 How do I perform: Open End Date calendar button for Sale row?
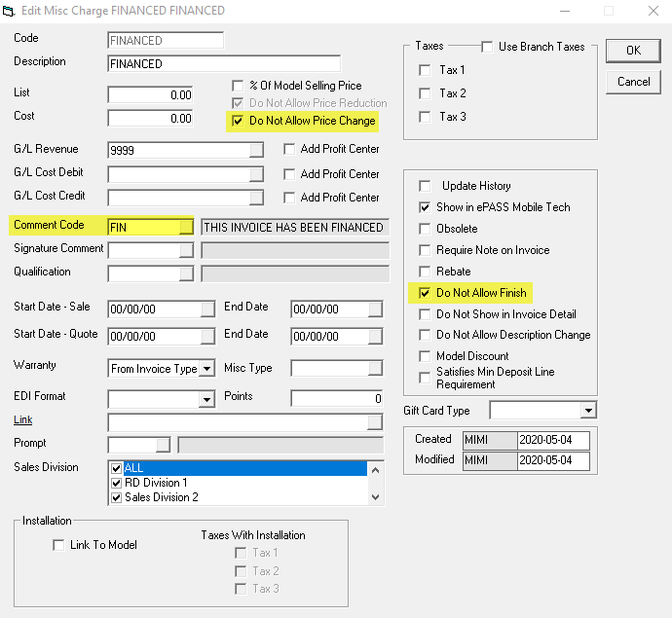point(375,309)
